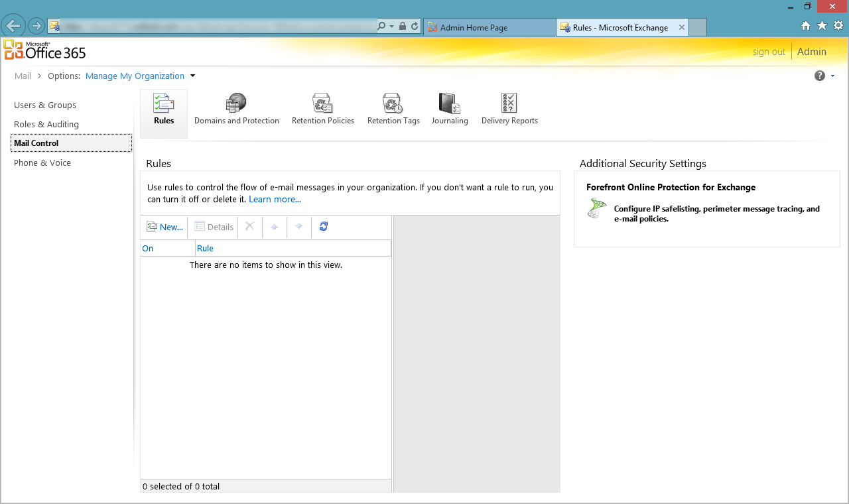The image size is (849, 504).
Task: Select Roles & Auditing in sidebar
Action: click(46, 124)
